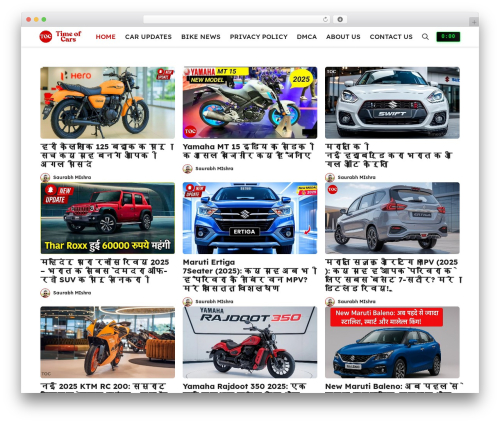
Task: Click the download icon beside address bar
Action: (x=340, y=20)
